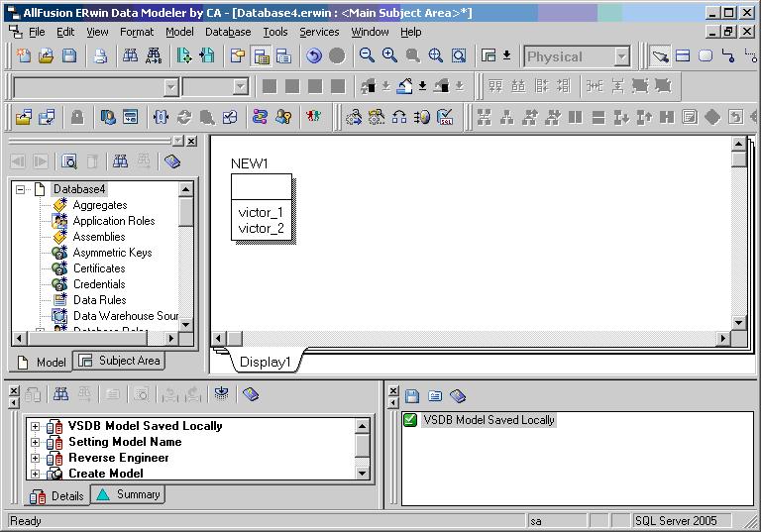The height and width of the screenshot is (532, 761).
Task: Switch to the Subject Area tab
Action: tap(119, 361)
